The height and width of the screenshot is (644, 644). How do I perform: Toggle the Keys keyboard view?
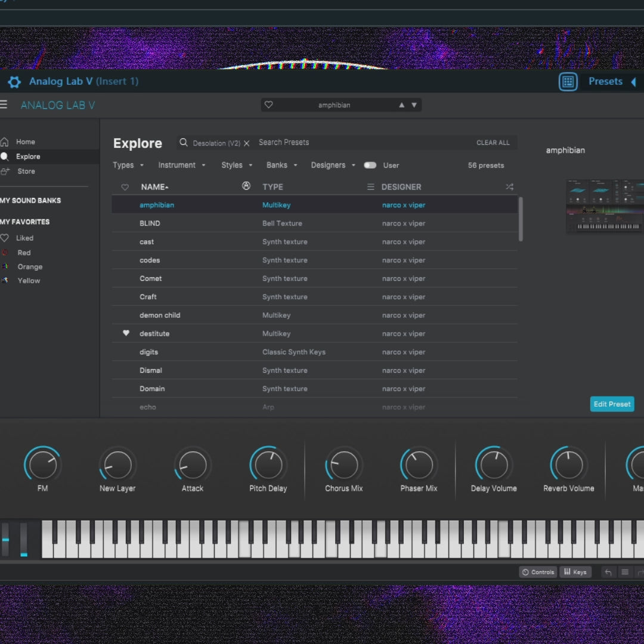click(x=575, y=572)
